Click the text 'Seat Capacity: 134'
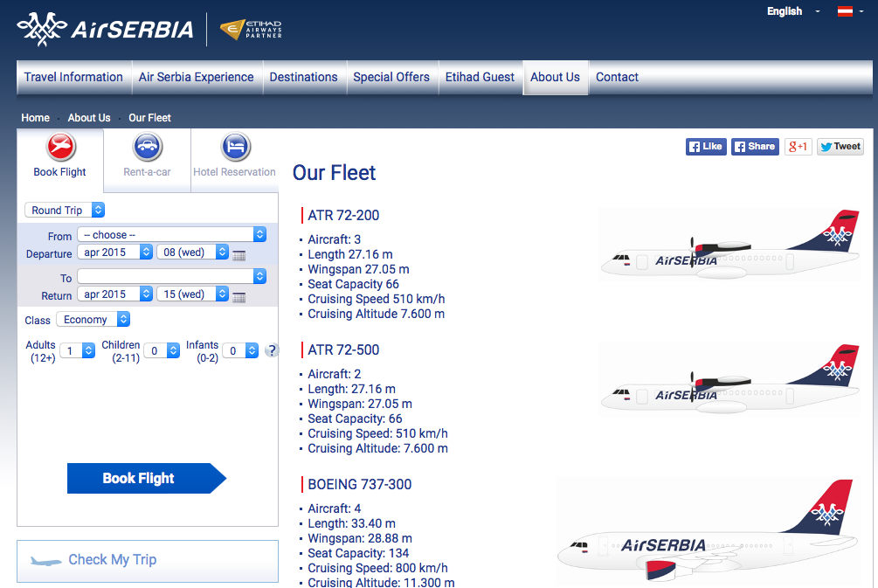 pos(358,553)
